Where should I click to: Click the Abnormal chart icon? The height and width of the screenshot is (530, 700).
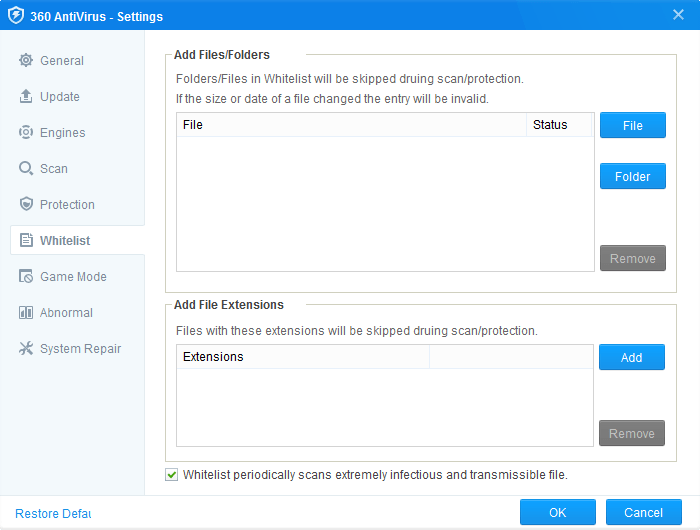(26, 313)
